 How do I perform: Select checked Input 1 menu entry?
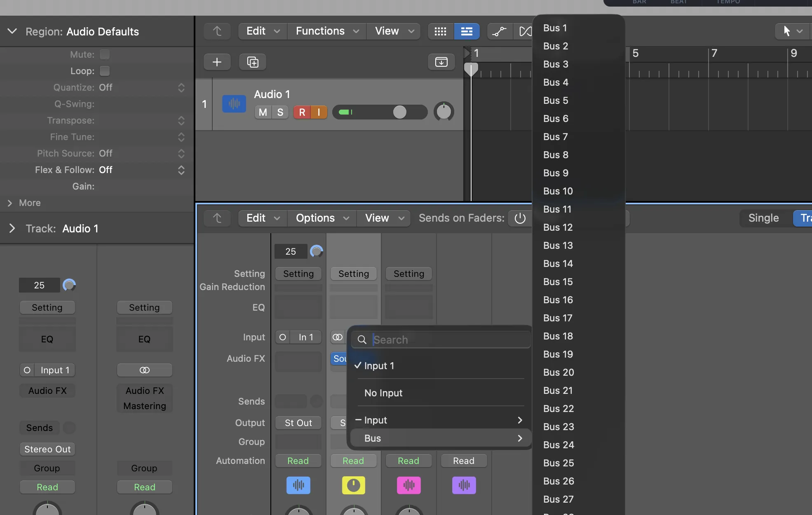[x=440, y=366]
